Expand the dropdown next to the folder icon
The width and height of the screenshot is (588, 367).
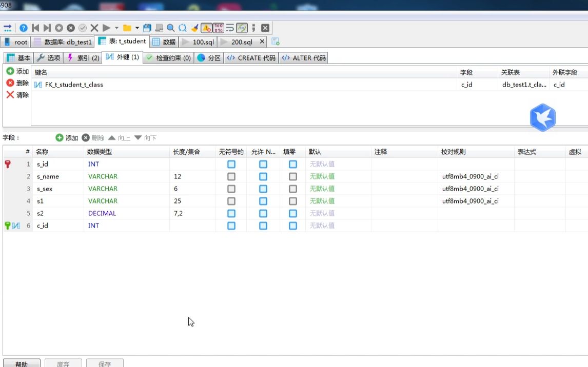(138, 28)
